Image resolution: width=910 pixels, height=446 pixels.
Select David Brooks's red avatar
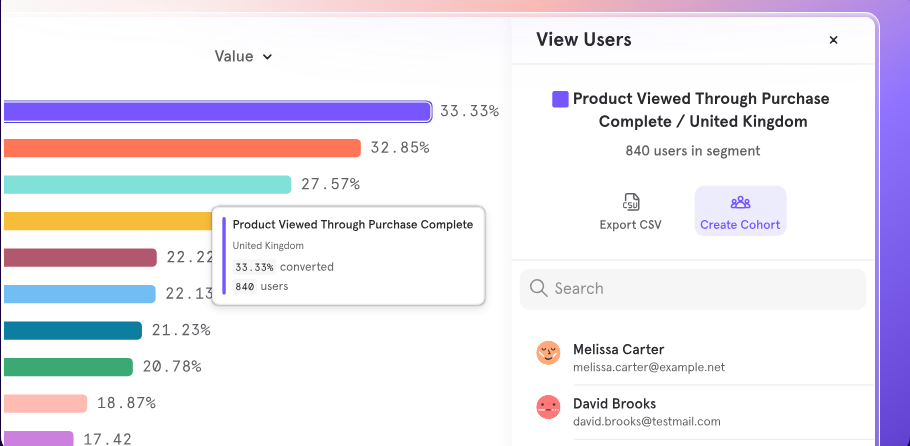pos(548,407)
